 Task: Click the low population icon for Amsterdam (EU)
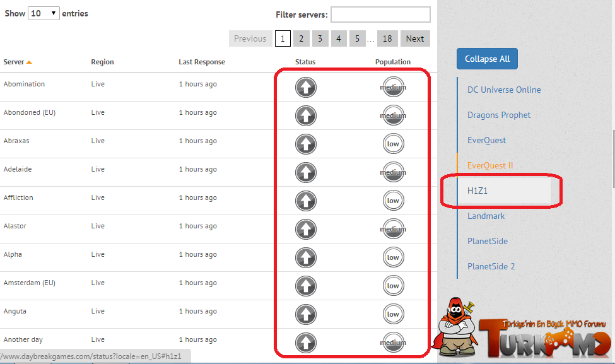393,286
